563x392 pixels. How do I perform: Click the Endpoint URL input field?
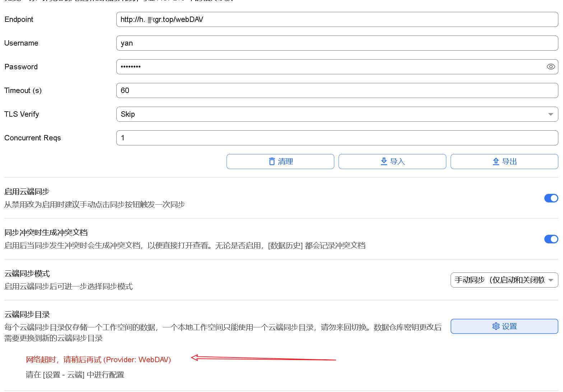coord(337,19)
